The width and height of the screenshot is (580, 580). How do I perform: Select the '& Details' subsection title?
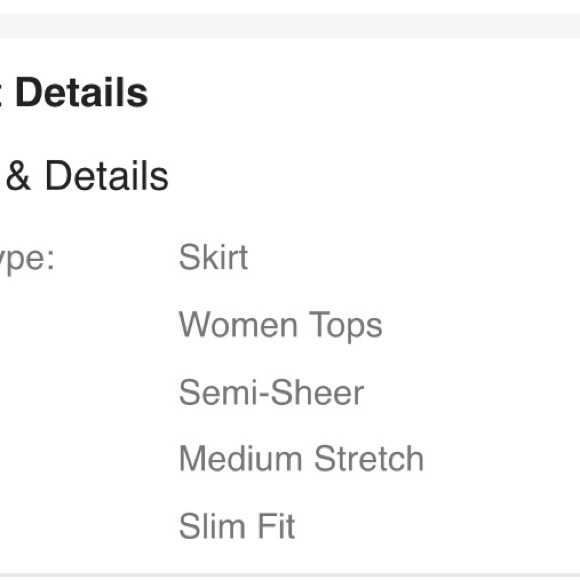[x=87, y=176]
